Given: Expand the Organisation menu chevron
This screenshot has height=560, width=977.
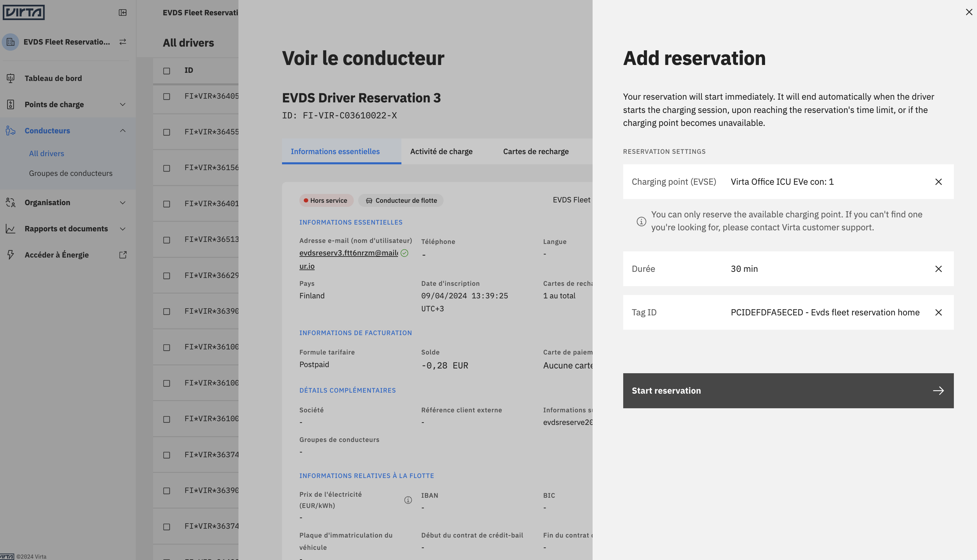Looking at the screenshot, I should [123, 203].
